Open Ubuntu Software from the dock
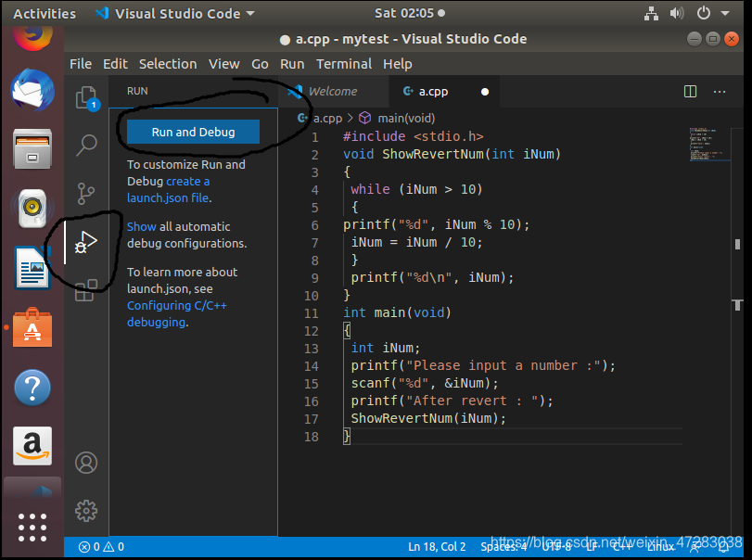 pyautogui.click(x=32, y=327)
